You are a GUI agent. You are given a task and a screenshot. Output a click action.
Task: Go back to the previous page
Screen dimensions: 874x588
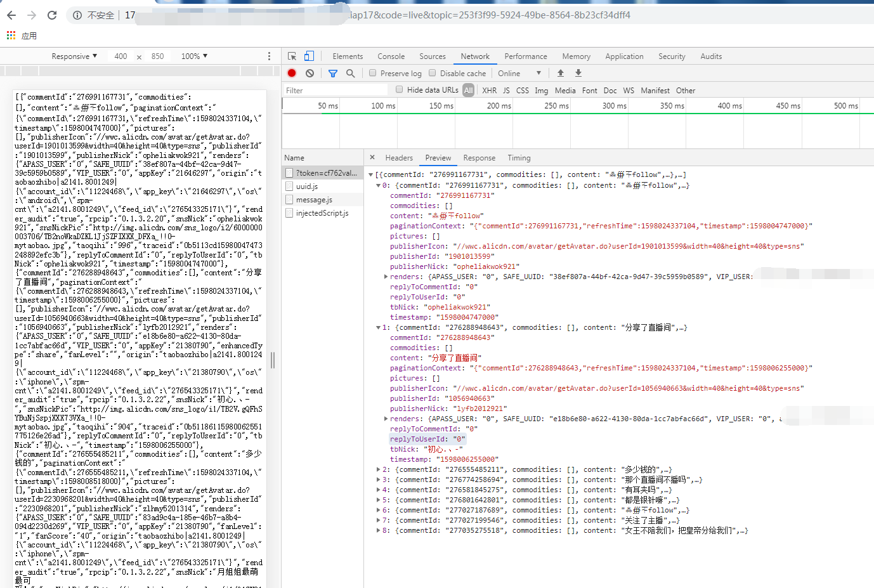11,15
